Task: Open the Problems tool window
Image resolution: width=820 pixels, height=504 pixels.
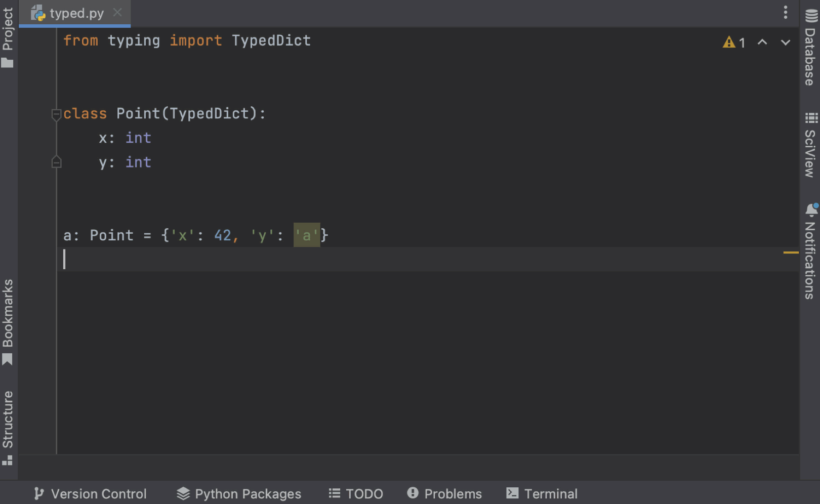Action: (444, 493)
